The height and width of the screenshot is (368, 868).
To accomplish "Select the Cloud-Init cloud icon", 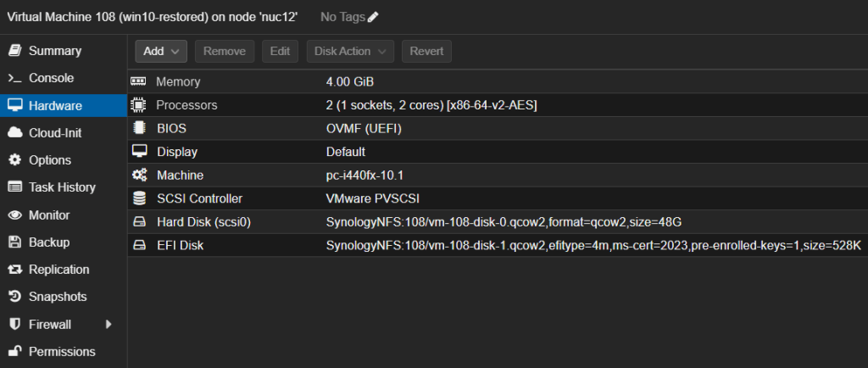I will (x=15, y=133).
